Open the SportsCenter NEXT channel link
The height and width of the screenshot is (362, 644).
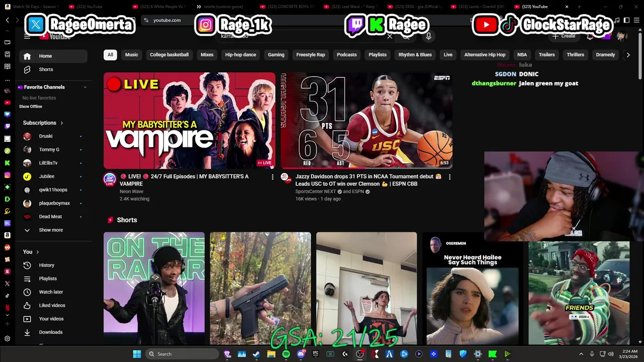point(316,192)
